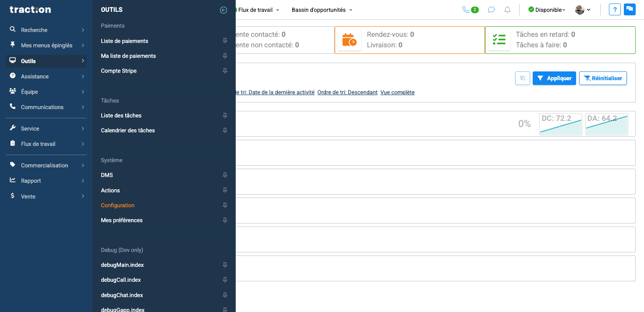The height and width of the screenshot is (312, 644).
Task: Pin Liste de paiements menu item
Action: click(x=225, y=41)
